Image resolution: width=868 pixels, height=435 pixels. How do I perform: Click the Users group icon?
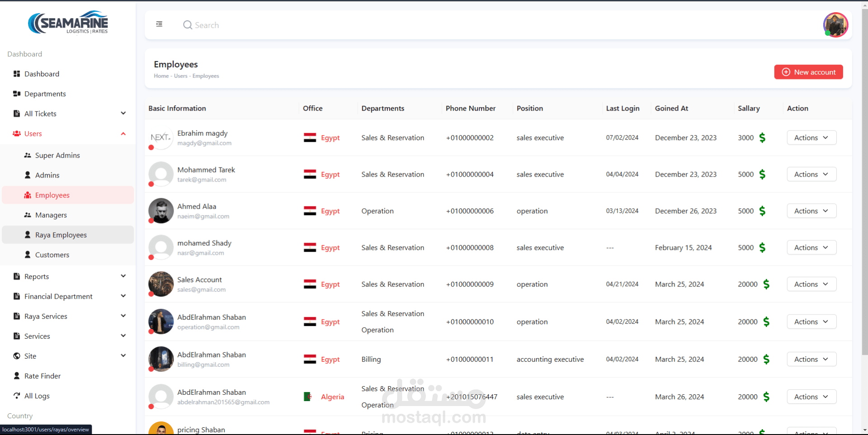click(x=17, y=134)
